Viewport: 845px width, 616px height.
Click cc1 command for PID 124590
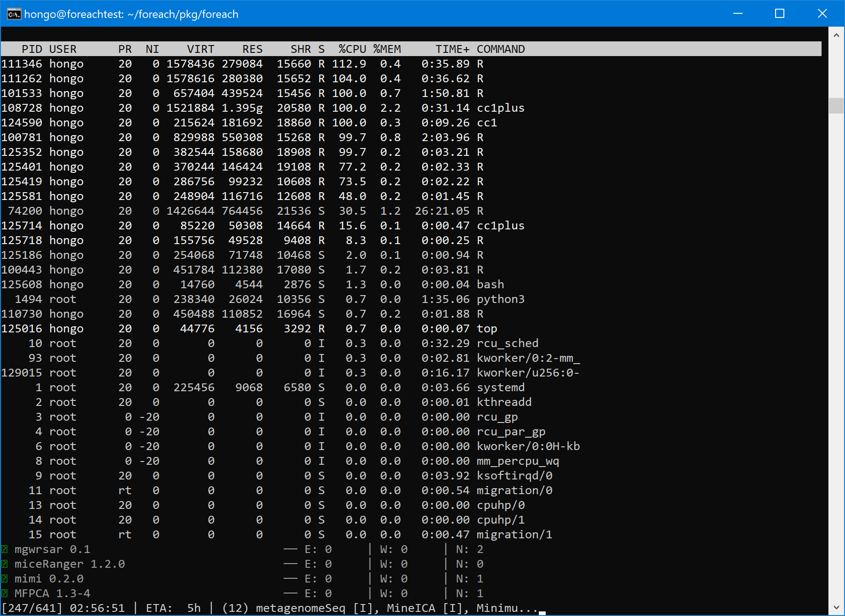pos(487,123)
